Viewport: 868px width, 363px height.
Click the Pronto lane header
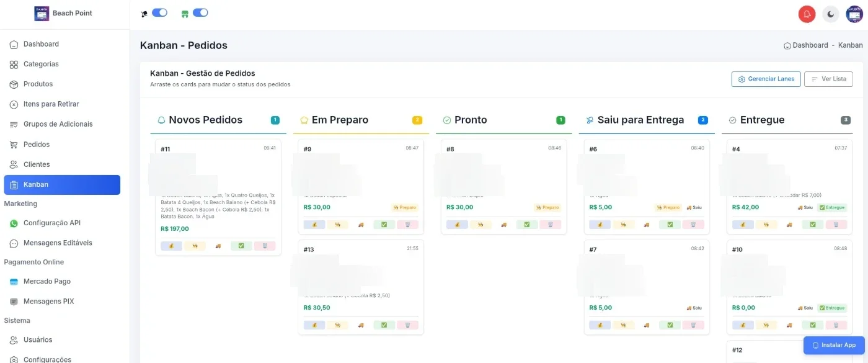coord(471,120)
